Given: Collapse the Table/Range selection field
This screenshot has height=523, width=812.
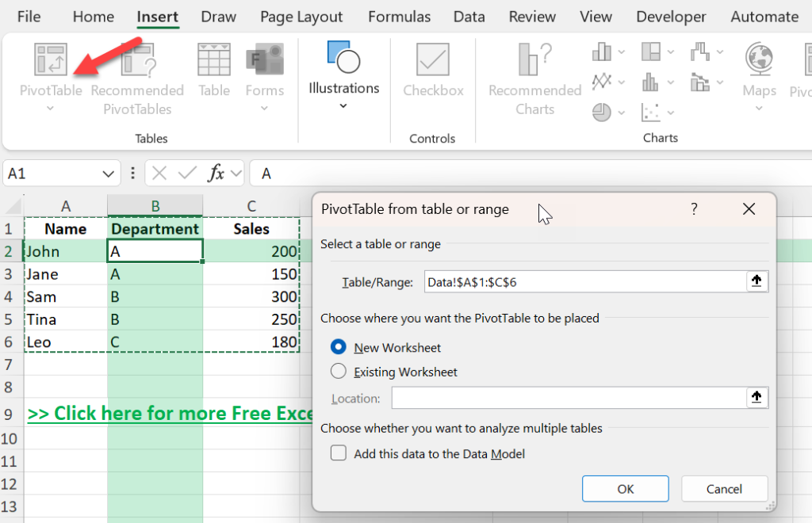Looking at the screenshot, I should [x=756, y=281].
